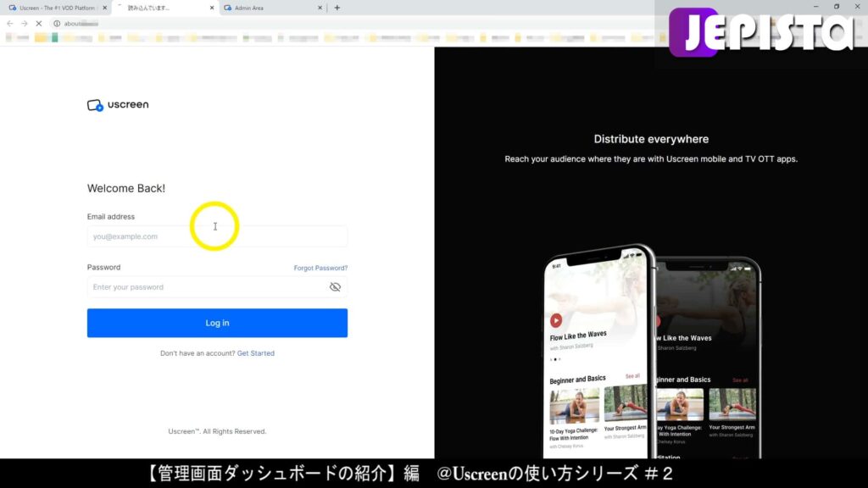Click the Uscreen logo on login page
This screenshot has width=868, height=488.
pyautogui.click(x=118, y=104)
